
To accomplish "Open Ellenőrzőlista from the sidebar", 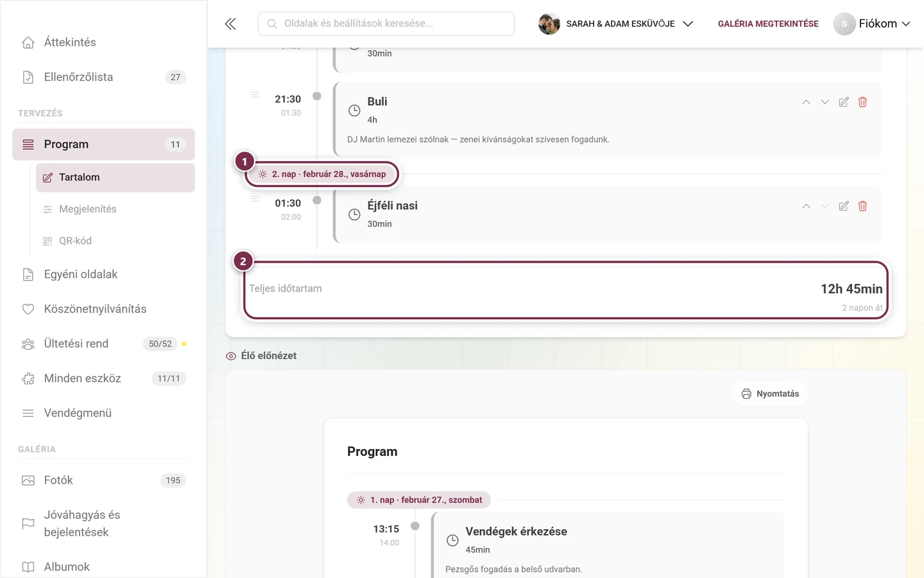I will coord(103,77).
